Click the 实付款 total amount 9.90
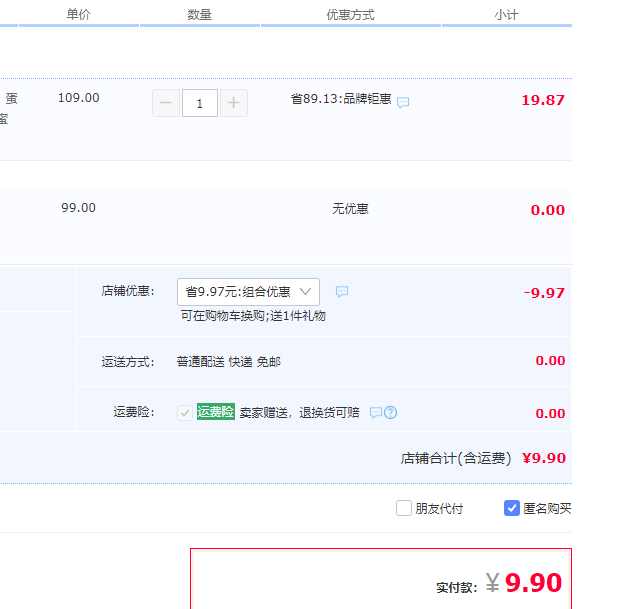 (x=533, y=584)
